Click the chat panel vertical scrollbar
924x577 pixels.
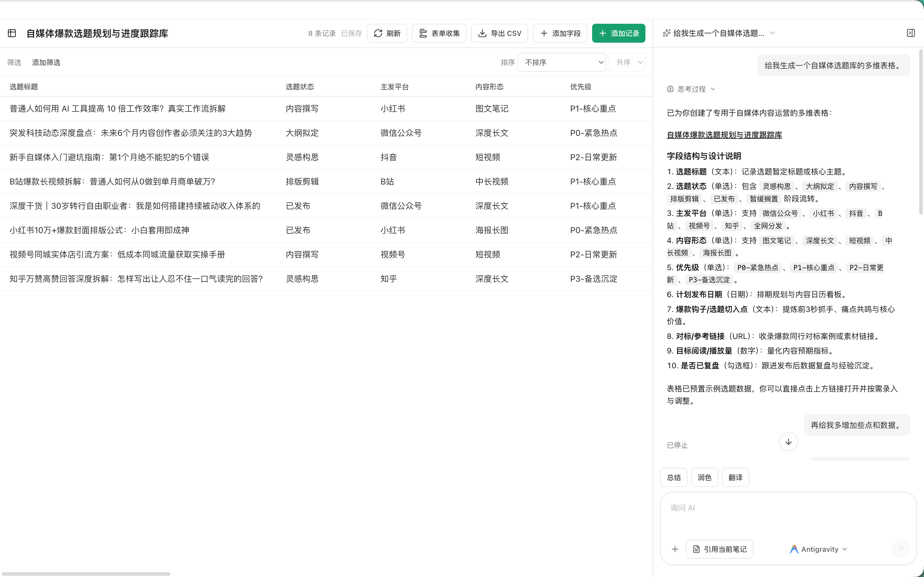pos(921,132)
